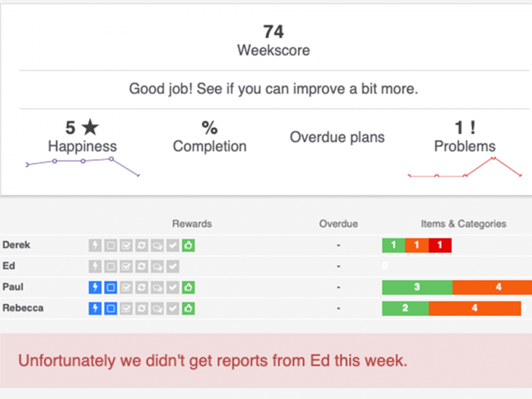This screenshot has height=399, width=532.
Task: Click Paul's blue lightning bolt reward icon
Action: [x=95, y=287]
